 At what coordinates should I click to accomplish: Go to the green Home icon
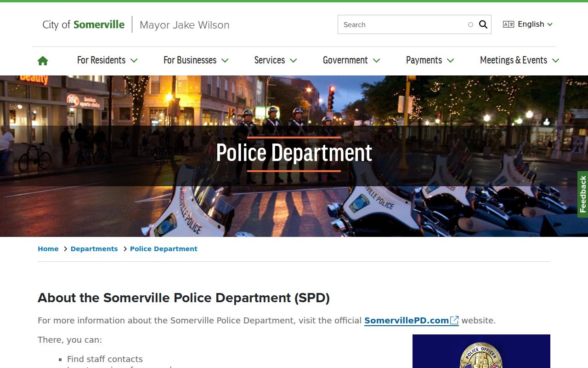[43, 60]
